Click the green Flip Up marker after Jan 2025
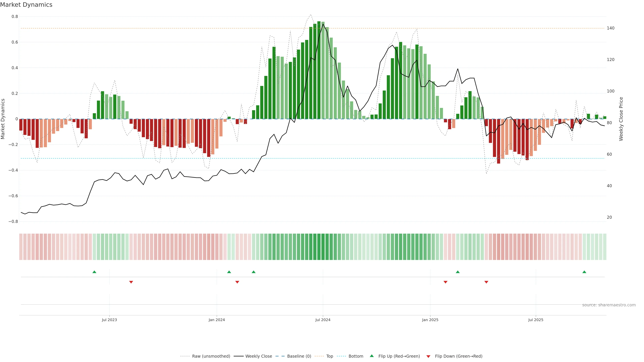 [458, 272]
